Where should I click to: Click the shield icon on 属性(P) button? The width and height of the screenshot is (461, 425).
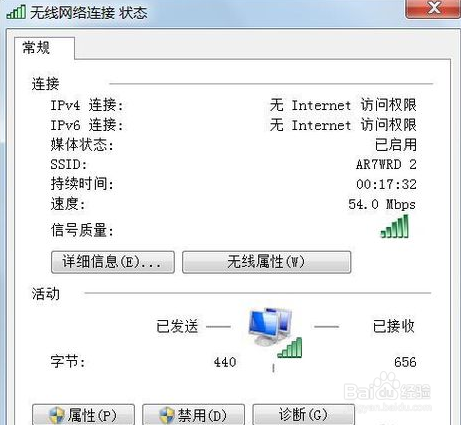click(56, 415)
